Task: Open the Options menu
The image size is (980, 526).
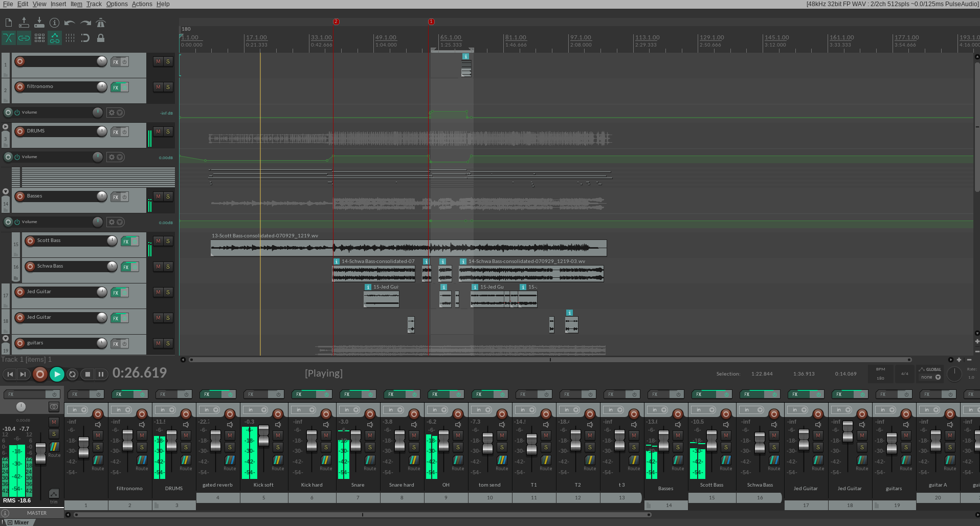Action: [117, 4]
